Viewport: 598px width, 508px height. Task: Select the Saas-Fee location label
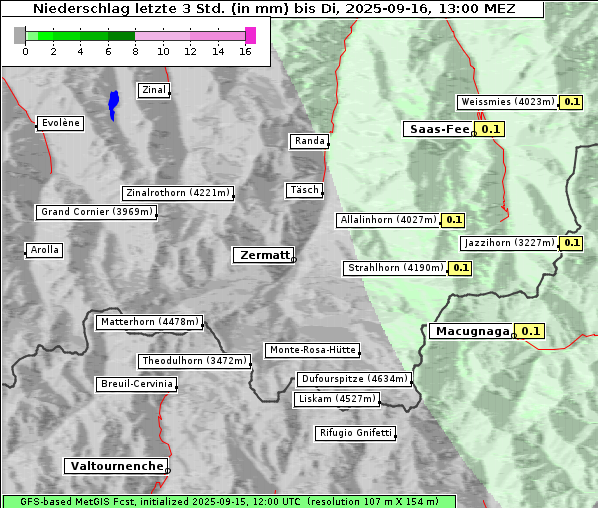439,129
